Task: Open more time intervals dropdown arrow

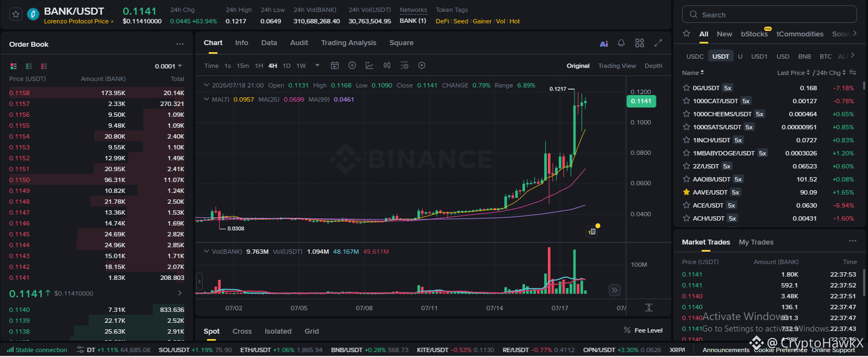Action: [317, 65]
